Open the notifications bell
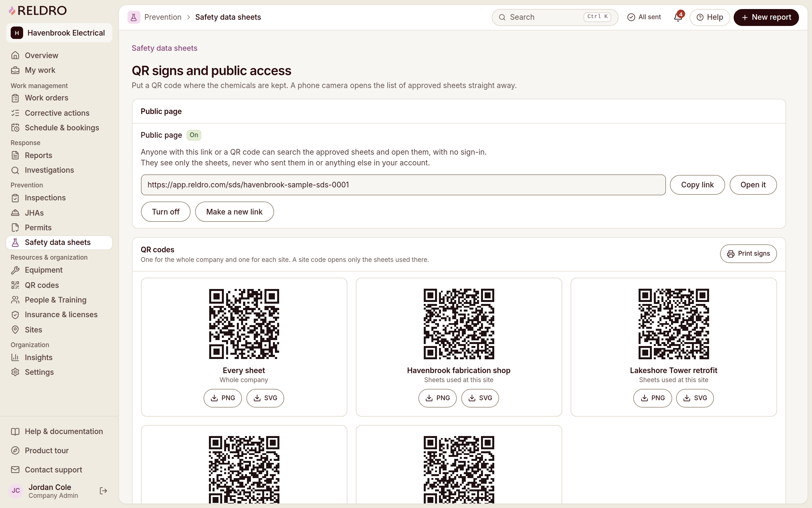 (x=678, y=17)
